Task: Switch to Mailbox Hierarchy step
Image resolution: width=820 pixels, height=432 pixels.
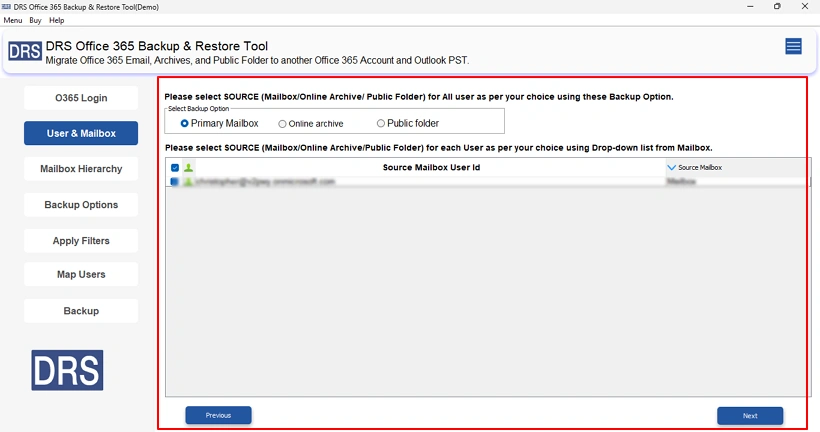Action: click(81, 169)
